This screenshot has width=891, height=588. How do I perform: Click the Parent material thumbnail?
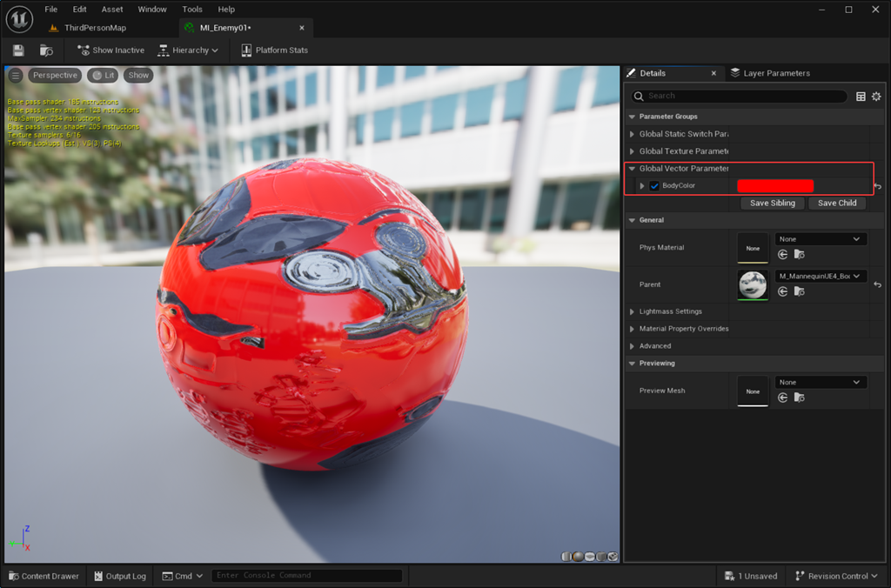[x=753, y=284]
